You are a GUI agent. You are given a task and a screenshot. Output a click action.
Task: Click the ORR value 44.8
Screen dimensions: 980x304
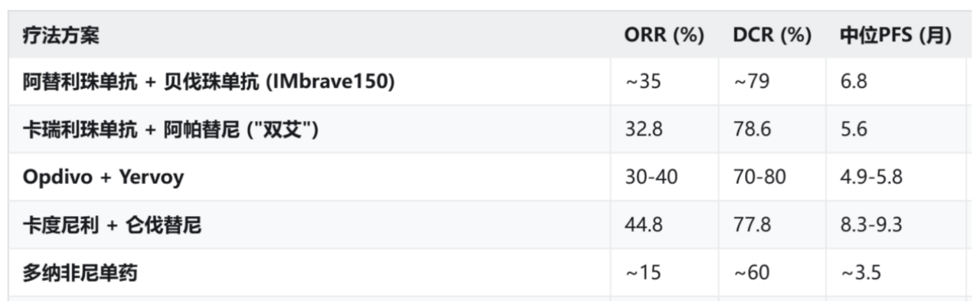[x=643, y=225]
